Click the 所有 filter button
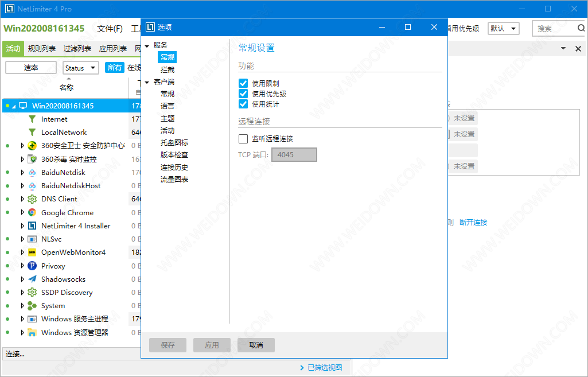 pos(114,68)
